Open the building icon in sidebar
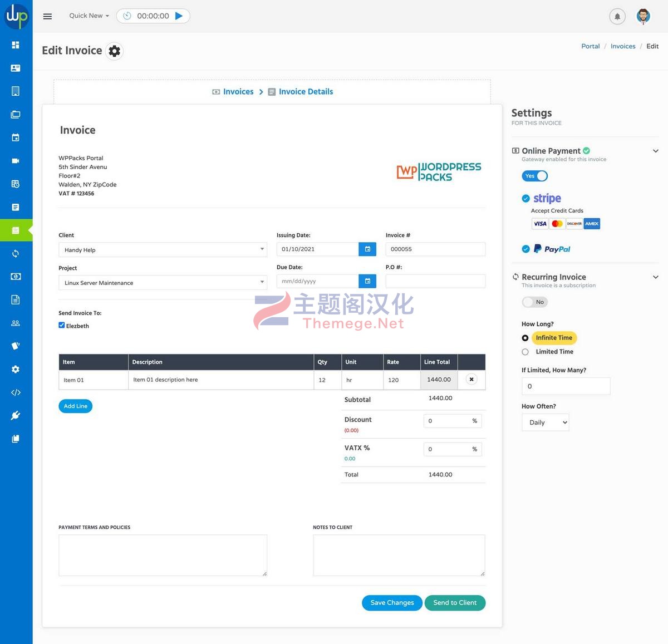The height and width of the screenshot is (644, 668). [16, 91]
